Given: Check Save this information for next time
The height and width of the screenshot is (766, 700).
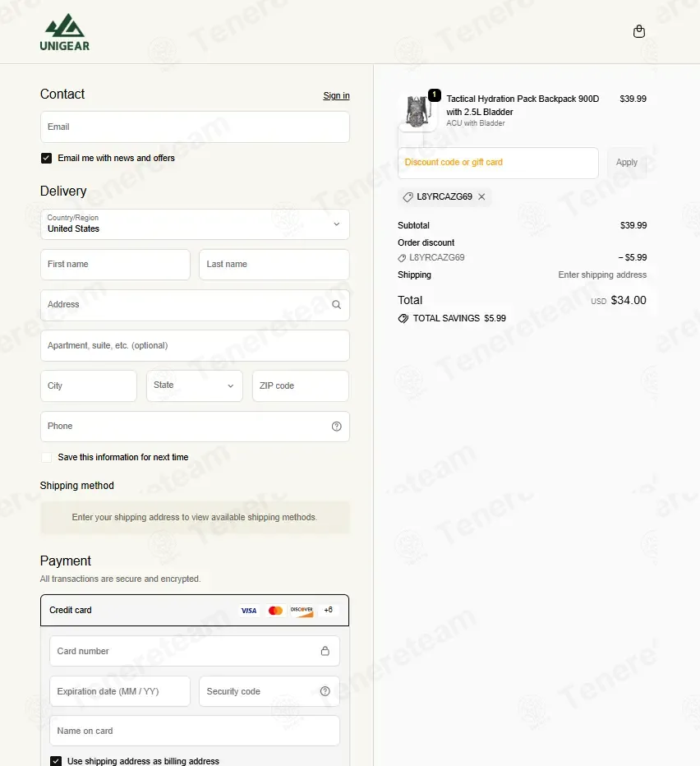Looking at the screenshot, I should coord(46,457).
